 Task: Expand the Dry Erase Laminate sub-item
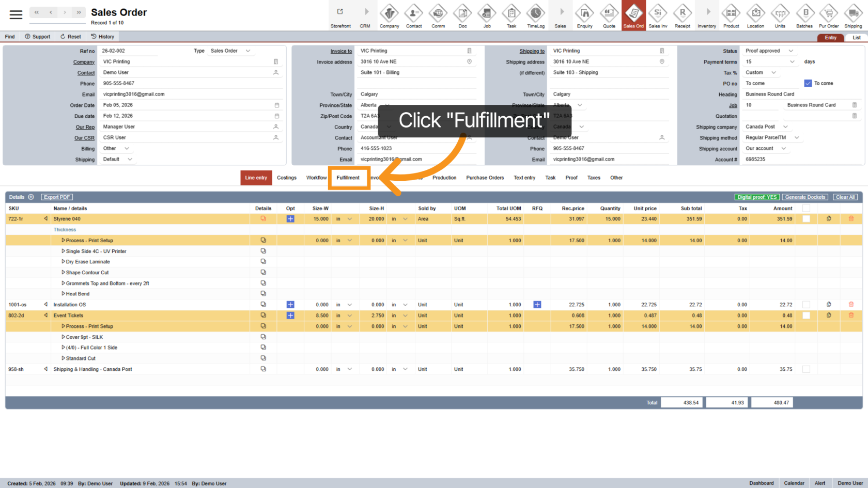point(63,262)
